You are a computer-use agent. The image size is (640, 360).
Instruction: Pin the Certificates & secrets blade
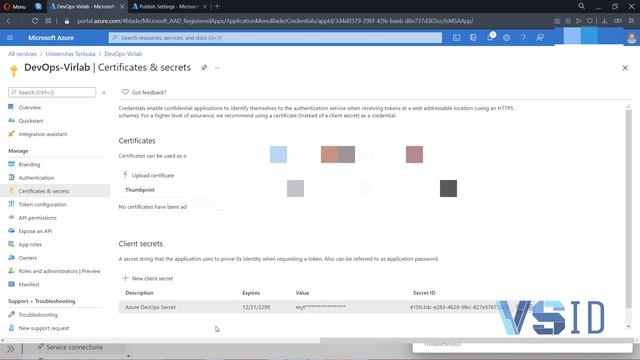(204, 68)
